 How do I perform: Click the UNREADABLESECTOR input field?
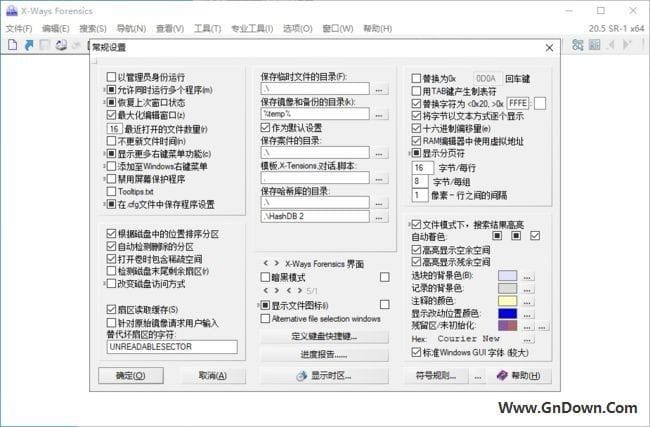[x=172, y=347]
